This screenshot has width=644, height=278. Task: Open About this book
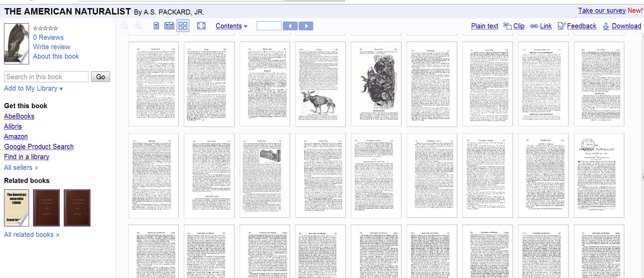(x=56, y=56)
